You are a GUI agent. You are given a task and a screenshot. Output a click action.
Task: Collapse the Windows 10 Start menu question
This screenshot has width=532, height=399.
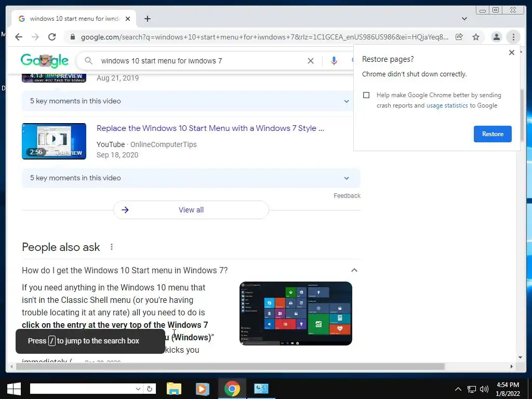point(354,270)
